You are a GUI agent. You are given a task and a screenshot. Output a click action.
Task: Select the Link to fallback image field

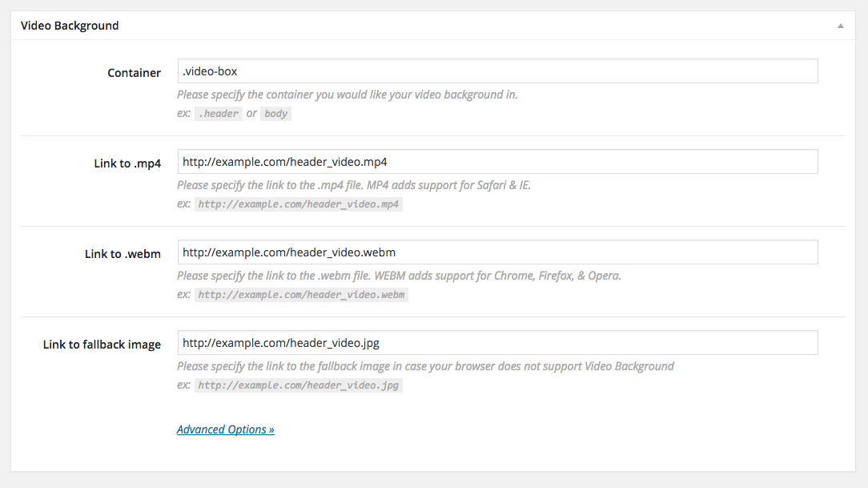coord(498,343)
